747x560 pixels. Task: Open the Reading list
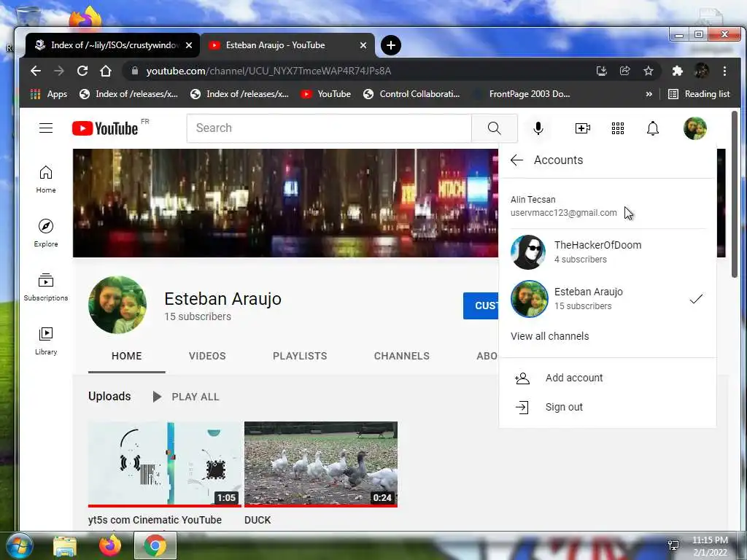point(699,94)
